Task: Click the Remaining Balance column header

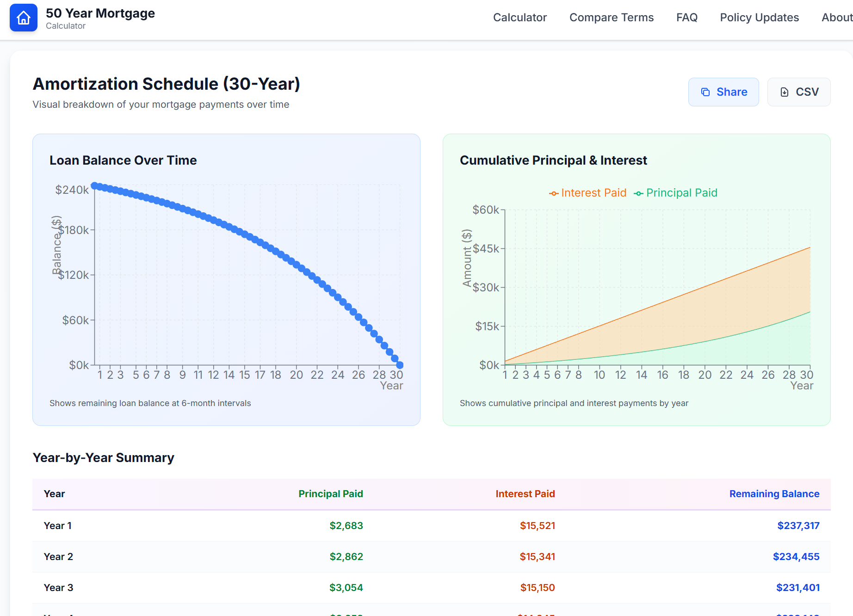Action: tap(774, 494)
